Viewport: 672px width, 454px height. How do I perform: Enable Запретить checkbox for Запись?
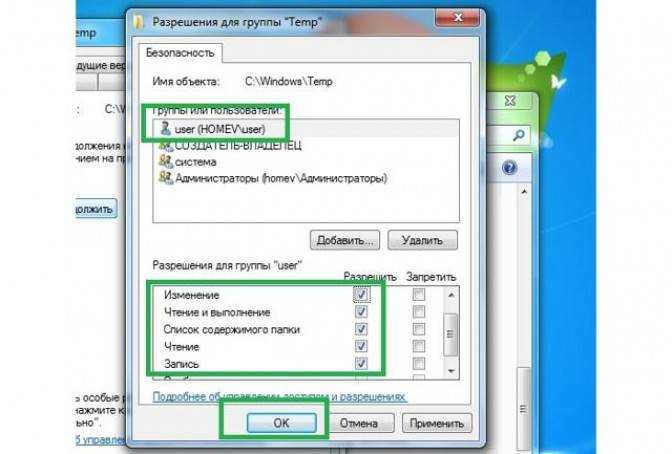pyautogui.click(x=419, y=364)
